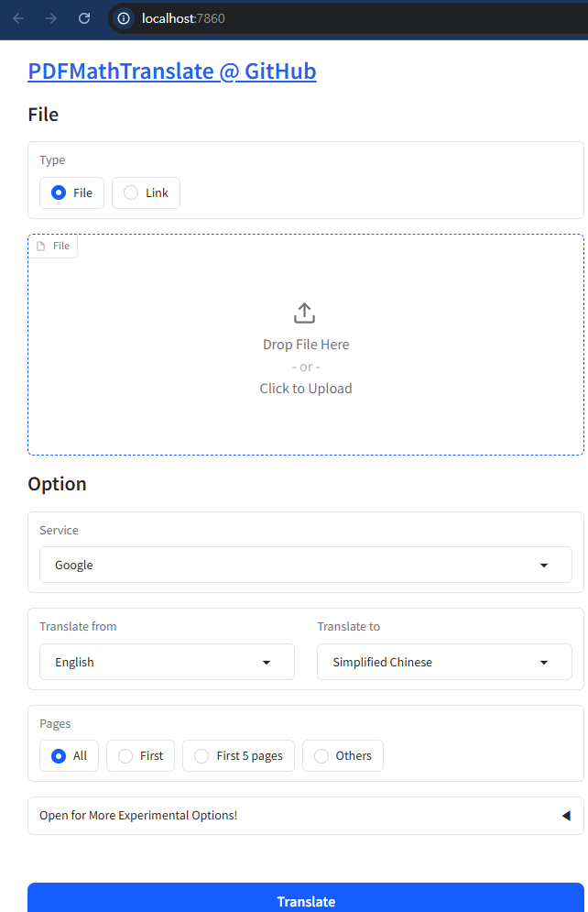Reload the page with the refresh icon
Screen dimensions: 588x912
[x=84, y=18]
